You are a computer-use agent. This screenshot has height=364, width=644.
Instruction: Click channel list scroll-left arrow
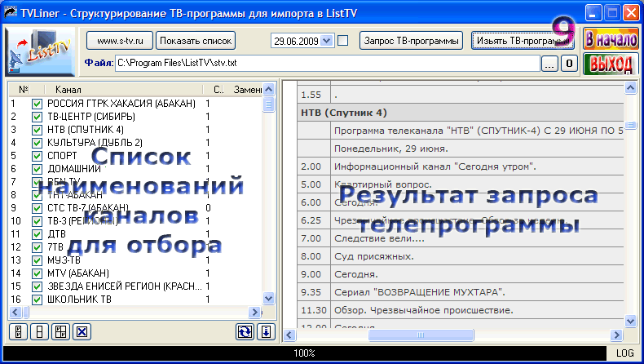15,313
